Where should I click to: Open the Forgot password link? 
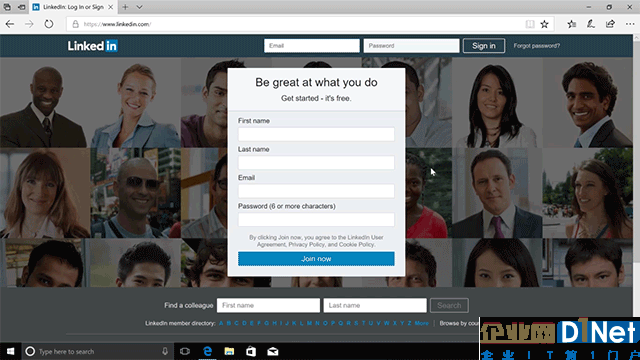tap(536, 46)
